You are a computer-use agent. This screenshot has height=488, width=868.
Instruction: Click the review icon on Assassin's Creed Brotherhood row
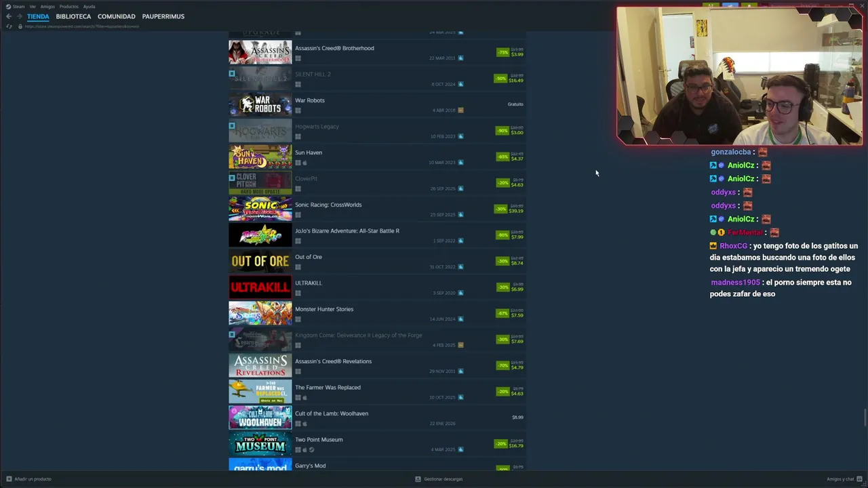[x=460, y=58]
